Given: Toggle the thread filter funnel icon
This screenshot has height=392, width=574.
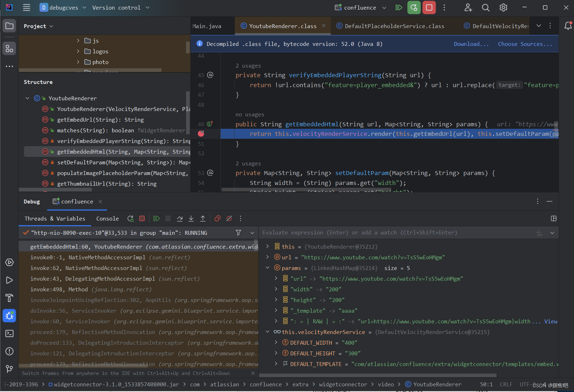Looking at the screenshot, I should [x=238, y=232].
